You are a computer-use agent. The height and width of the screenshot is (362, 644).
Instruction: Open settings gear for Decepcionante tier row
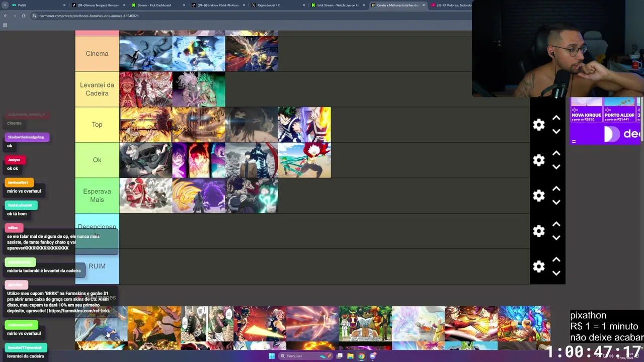tap(539, 231)
